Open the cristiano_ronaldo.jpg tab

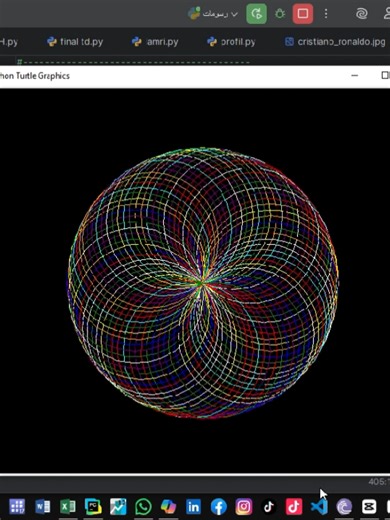(x=335, y=42)
